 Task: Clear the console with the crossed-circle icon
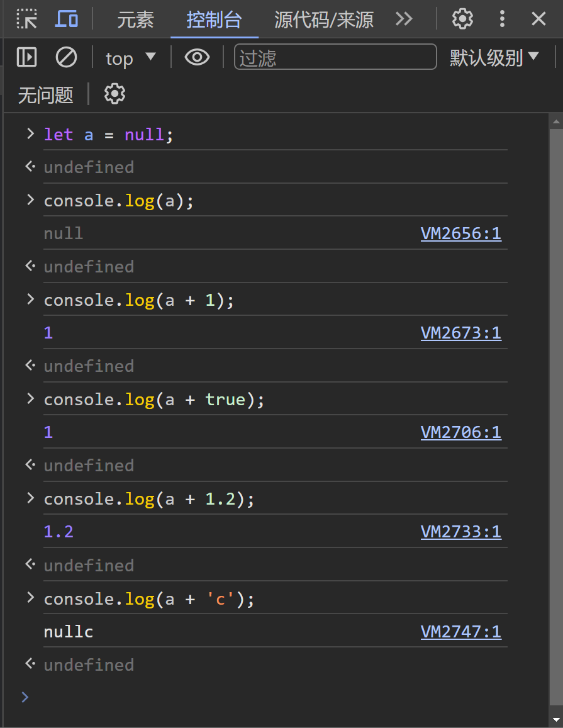coord(66,57)
